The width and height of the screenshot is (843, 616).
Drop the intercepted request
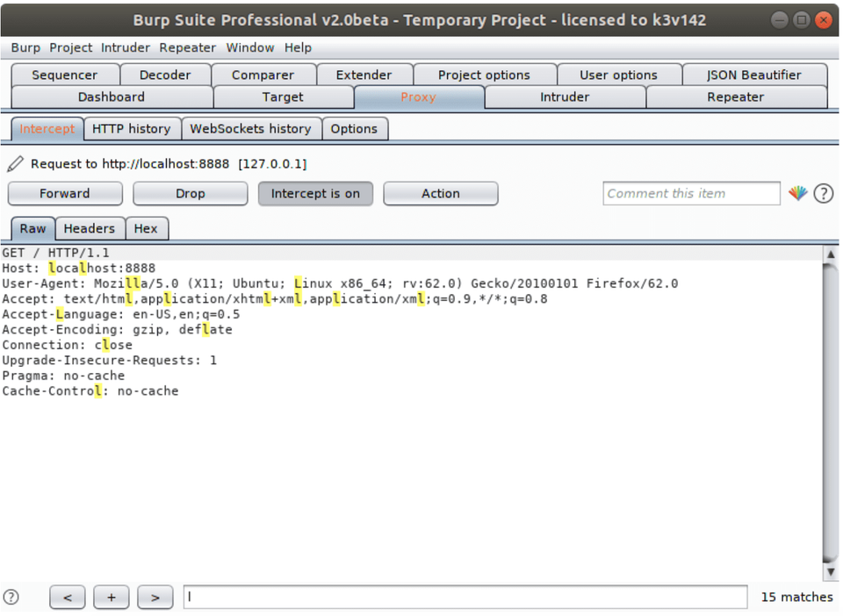tap(191, 194)
